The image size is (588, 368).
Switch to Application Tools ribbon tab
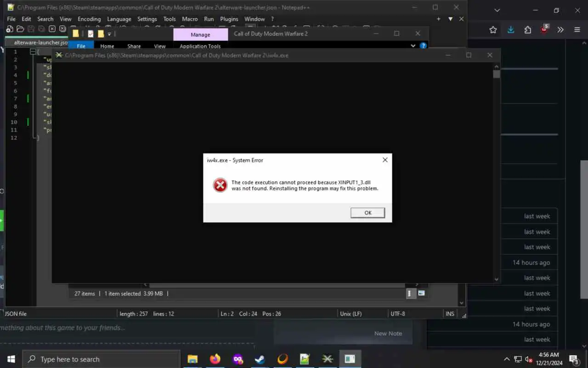(200, 46)
